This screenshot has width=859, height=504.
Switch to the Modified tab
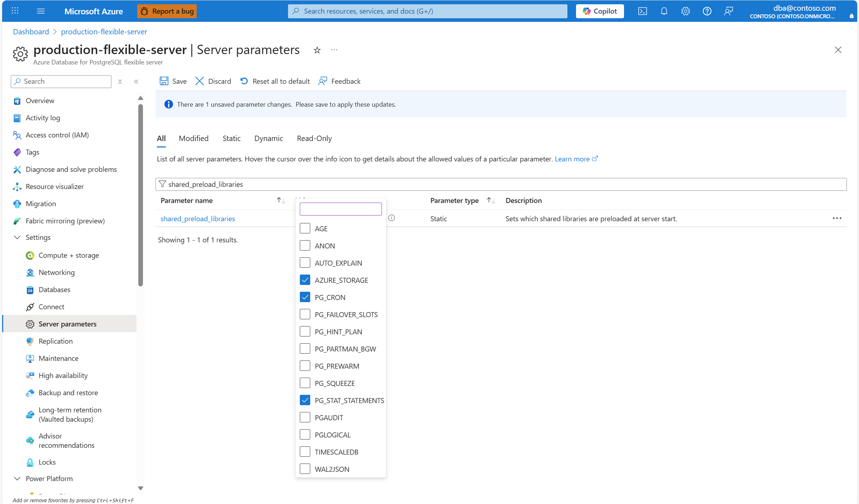[x=193, y=139]
